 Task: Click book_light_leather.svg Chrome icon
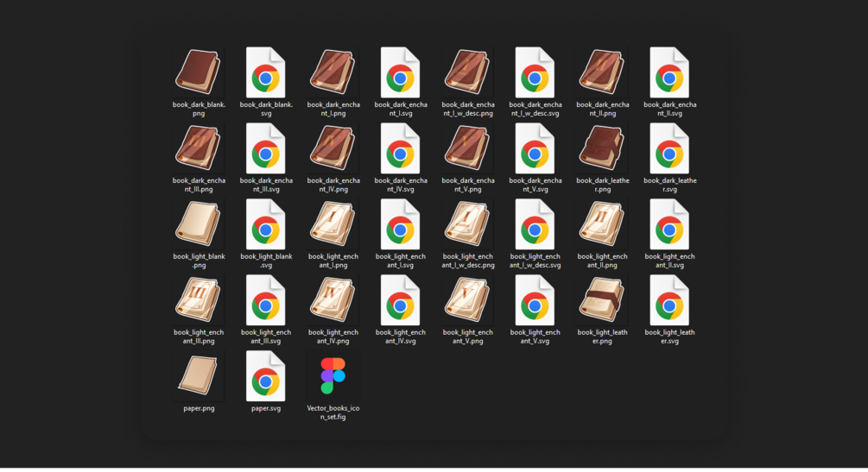tap(669, 299)
